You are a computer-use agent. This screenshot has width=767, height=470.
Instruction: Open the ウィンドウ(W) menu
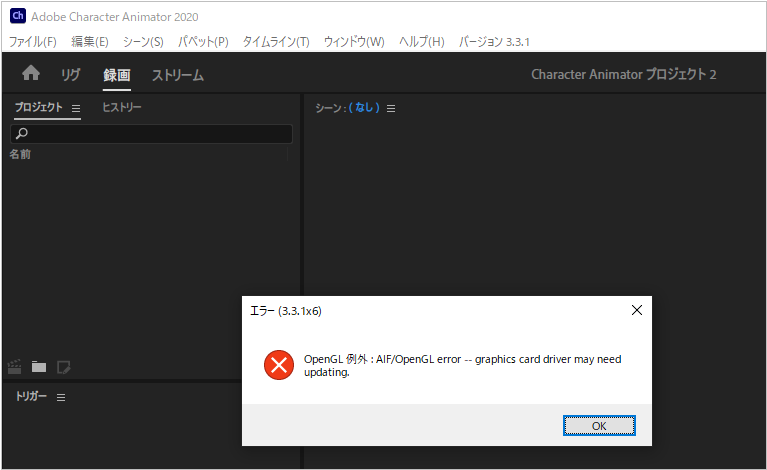click(354, 42)
